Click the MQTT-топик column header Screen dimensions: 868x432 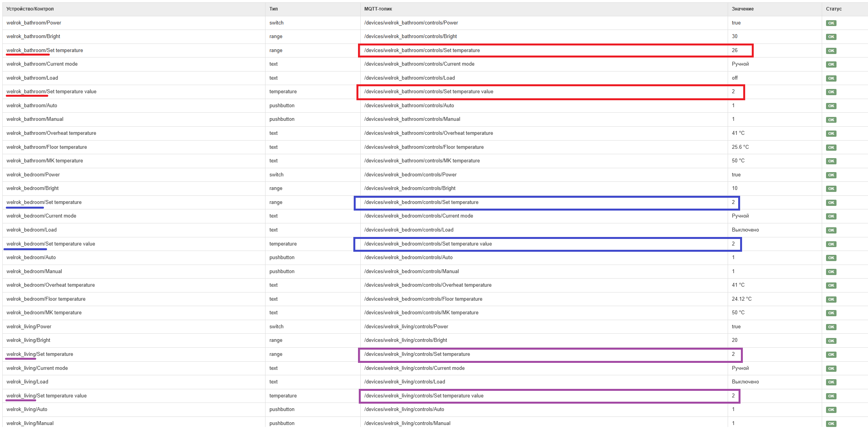pos(378,9)
